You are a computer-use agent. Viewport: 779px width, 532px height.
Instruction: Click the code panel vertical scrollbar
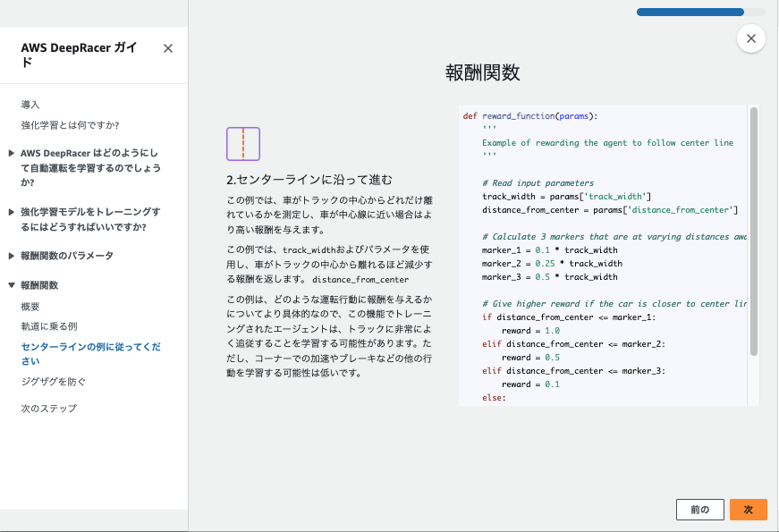(x=754, y=232)
